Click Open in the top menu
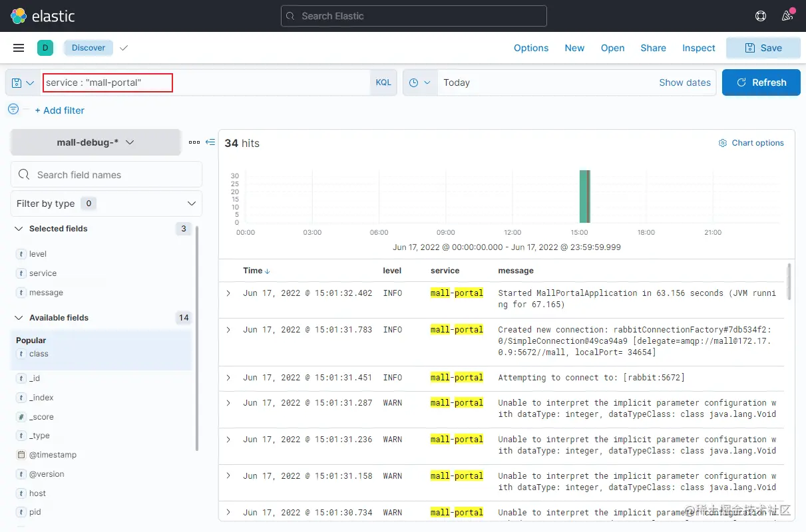Screen dimensions: 806x532 pyautogui.click(x=612, y=48)
